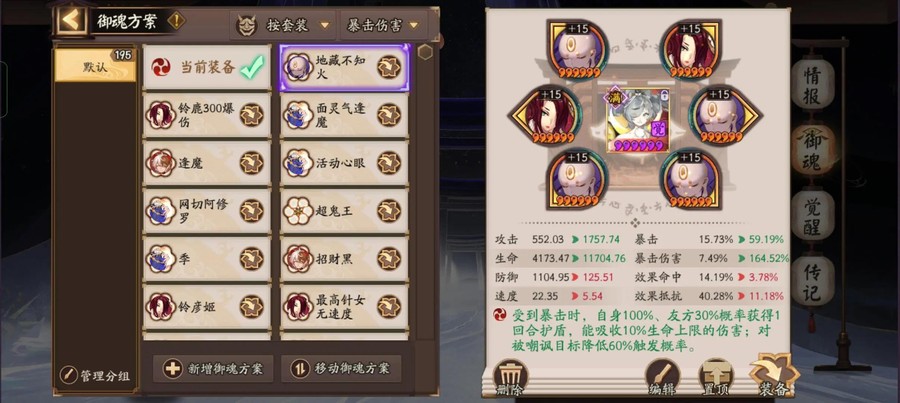Screen dimensions: 900x403
Task: Click the hexagon icon beside scheme list
Action: pos(425,52)
